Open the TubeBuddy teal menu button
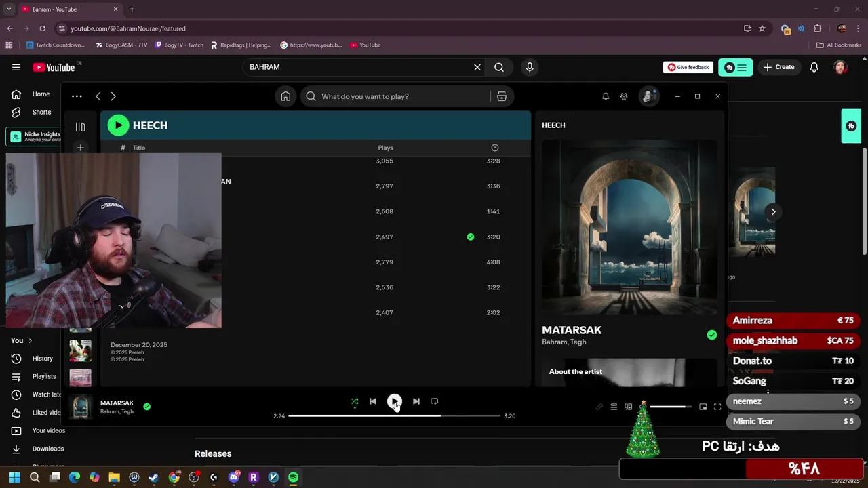 tap(736, 67)
